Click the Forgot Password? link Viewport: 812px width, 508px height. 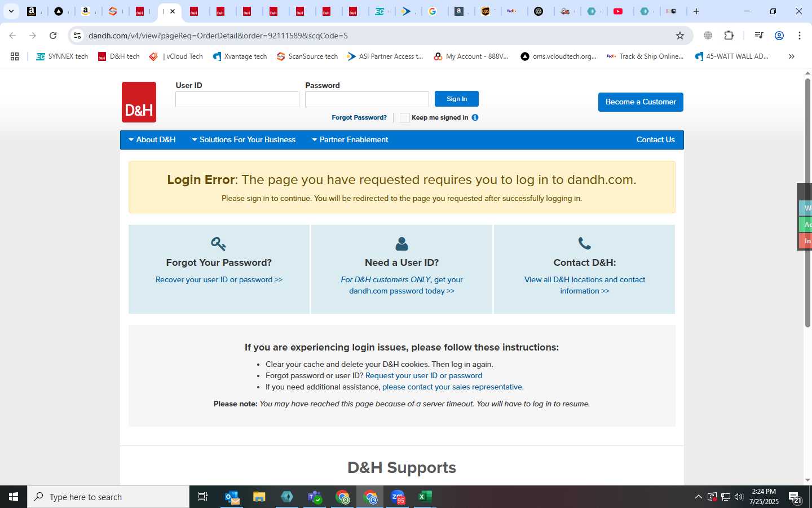click(359, 117)
